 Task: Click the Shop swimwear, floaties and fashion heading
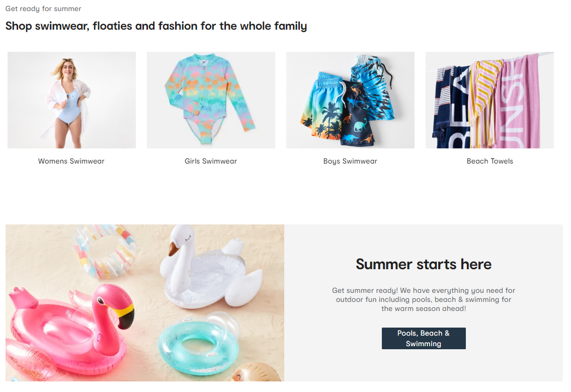click(156, 26)
